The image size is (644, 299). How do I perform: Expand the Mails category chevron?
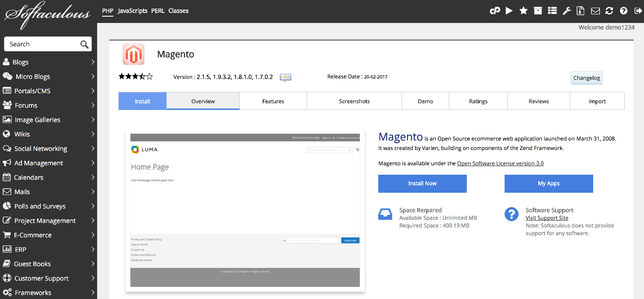(93, 192)
